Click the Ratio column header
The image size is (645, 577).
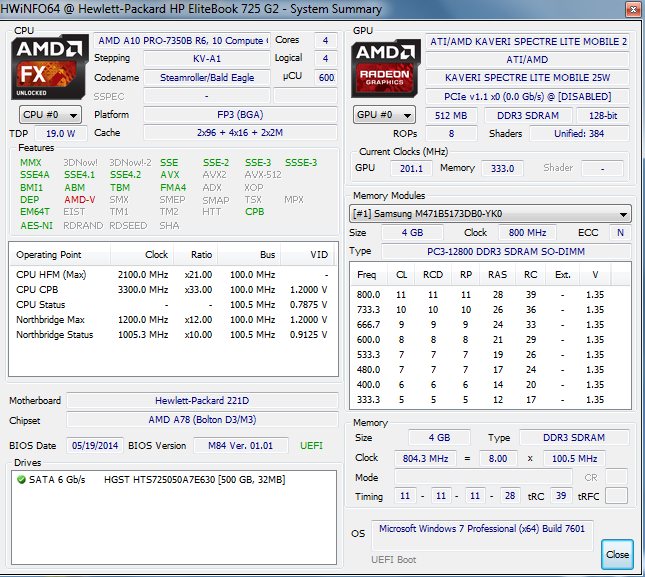pyautogui.click(x=196, y=255)
